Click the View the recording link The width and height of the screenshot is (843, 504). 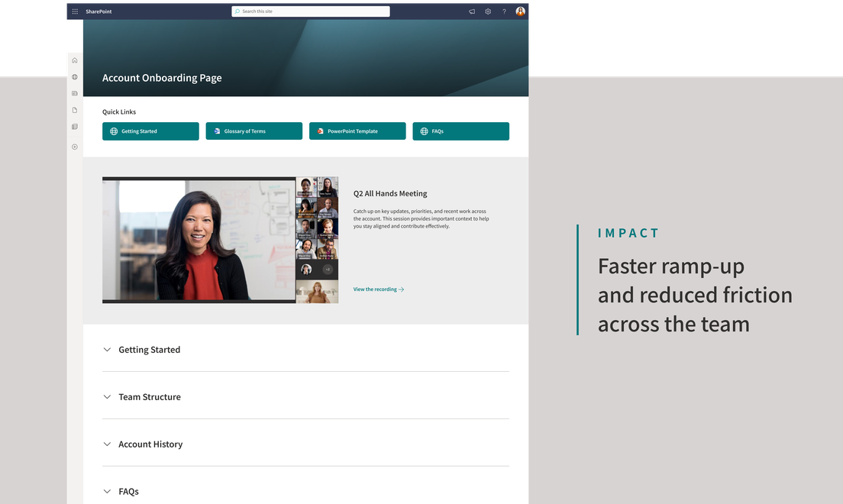click(x=378, y=289)
